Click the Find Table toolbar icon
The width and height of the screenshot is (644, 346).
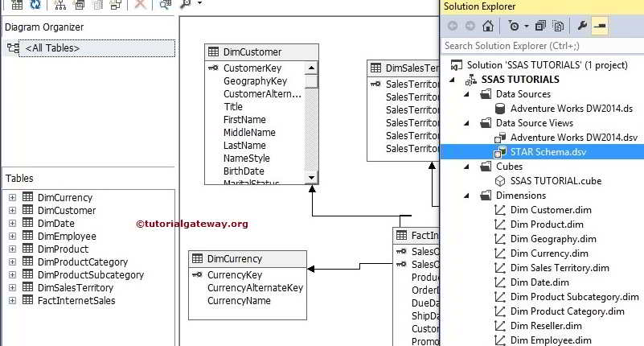tap(165, 5)
